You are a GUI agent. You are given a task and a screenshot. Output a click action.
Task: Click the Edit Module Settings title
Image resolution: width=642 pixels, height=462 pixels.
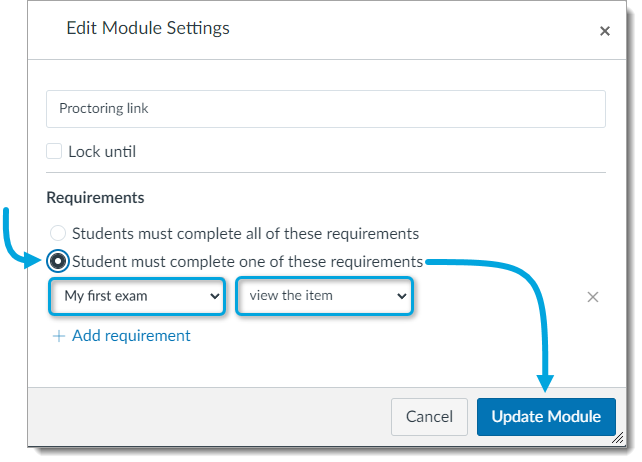tap(148, 28)
